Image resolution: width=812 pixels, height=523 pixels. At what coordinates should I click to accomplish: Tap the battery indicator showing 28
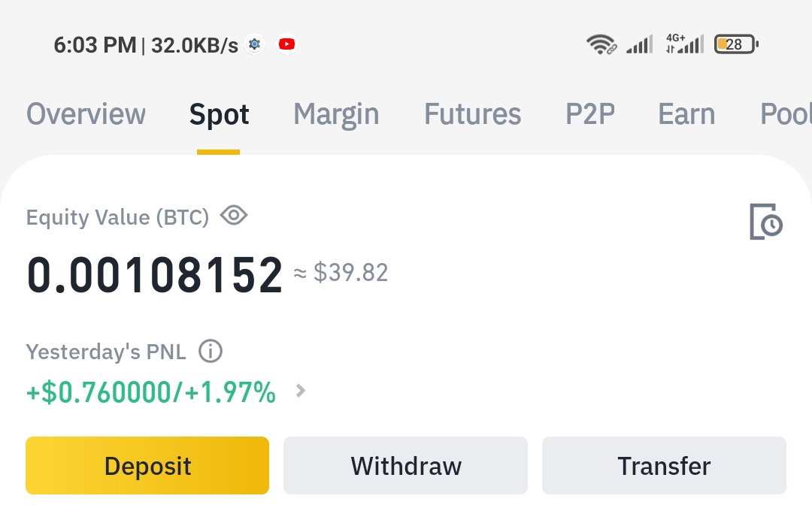click(x=736, y=44)
